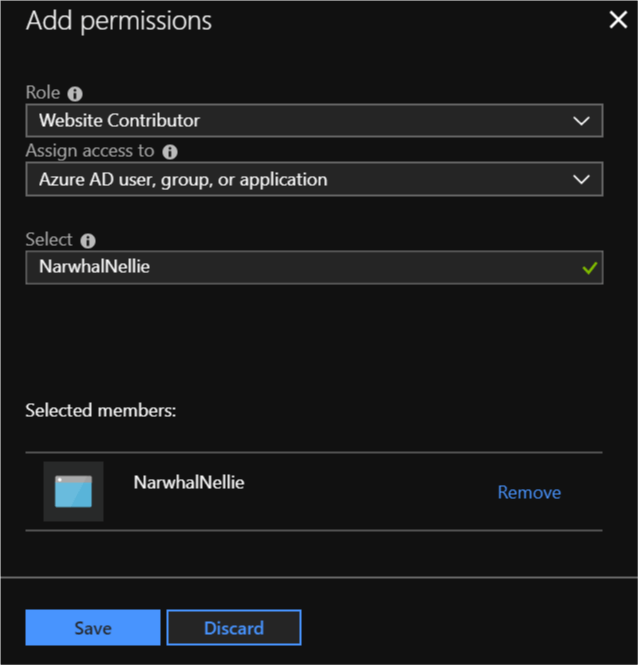
Task: Save the permission assignment
Action: [93, 628]
